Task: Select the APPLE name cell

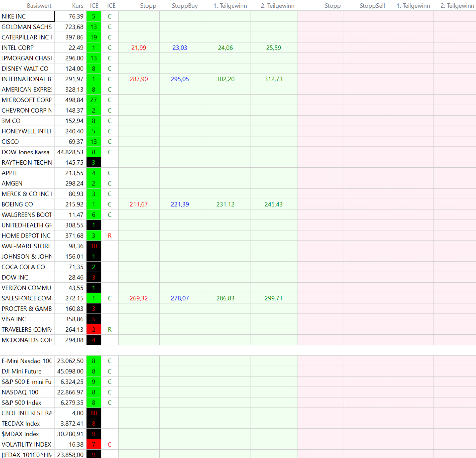Action: point(27,173)
